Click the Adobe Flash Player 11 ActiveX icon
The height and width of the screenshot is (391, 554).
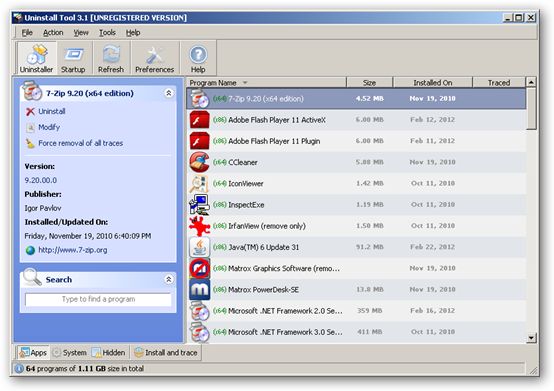point(200,120)
